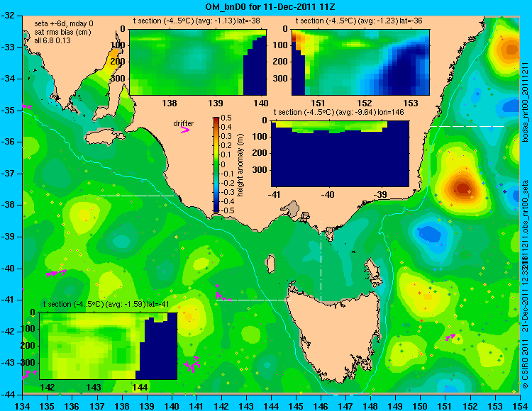Click colorbar tick label 0.4

(226, 128)
